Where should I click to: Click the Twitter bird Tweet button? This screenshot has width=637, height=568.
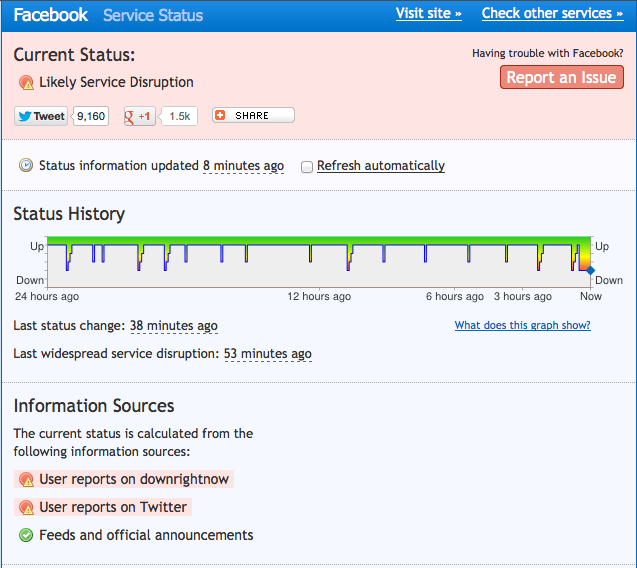(x=41, y=116)
